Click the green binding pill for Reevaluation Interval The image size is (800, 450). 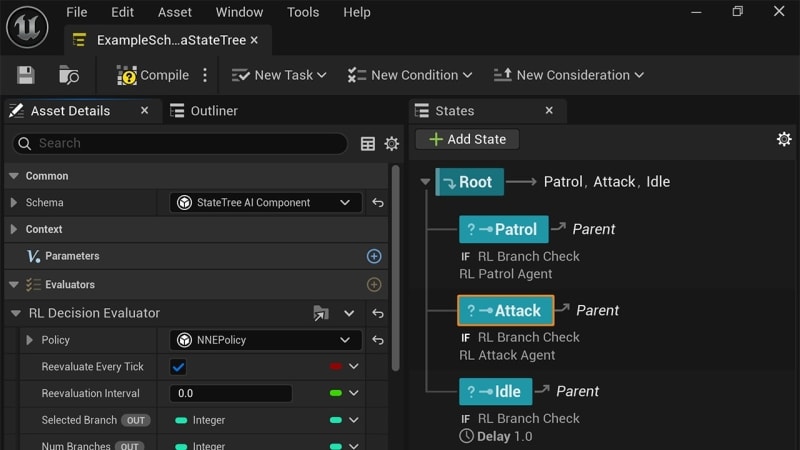(x=335, y=393)
